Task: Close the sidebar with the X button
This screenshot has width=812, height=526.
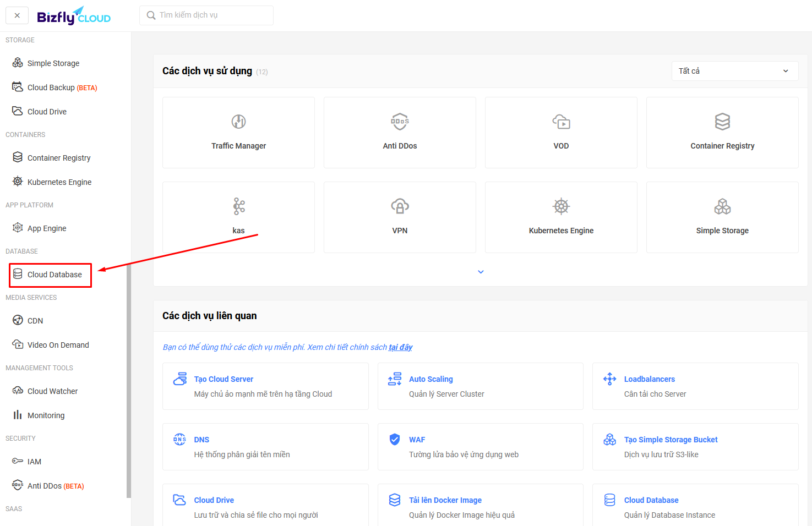Action: click(x=17, y=15)
